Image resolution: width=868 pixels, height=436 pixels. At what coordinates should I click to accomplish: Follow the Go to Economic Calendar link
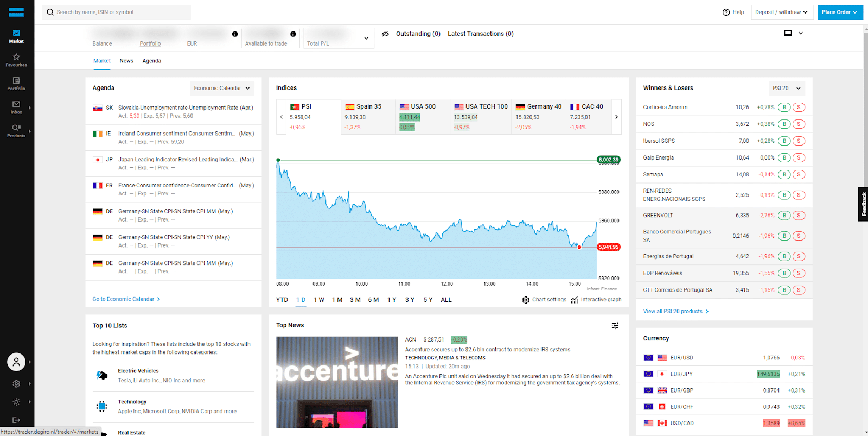click(x=126, y=299)
